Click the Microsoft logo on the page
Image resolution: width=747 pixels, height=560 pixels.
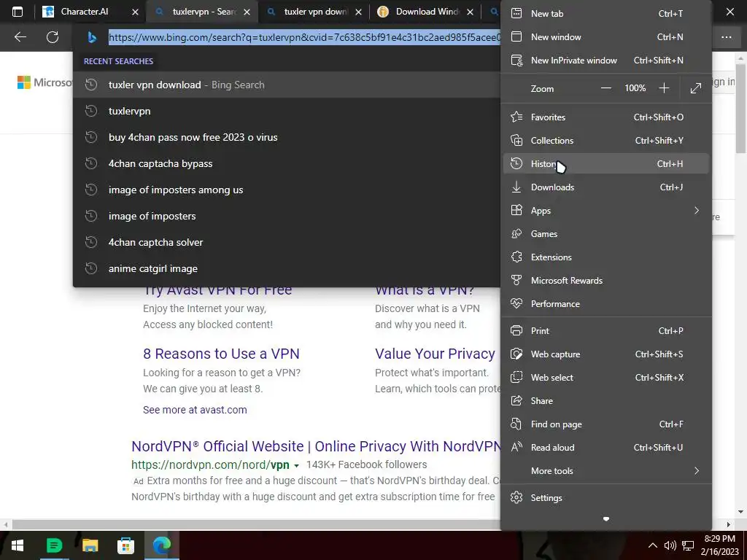click(44, 82)
